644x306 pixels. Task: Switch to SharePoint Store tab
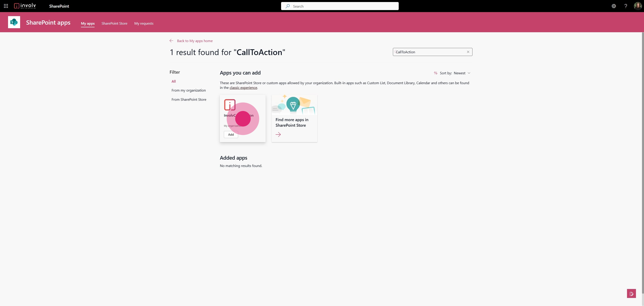click(x=114, y=24)
